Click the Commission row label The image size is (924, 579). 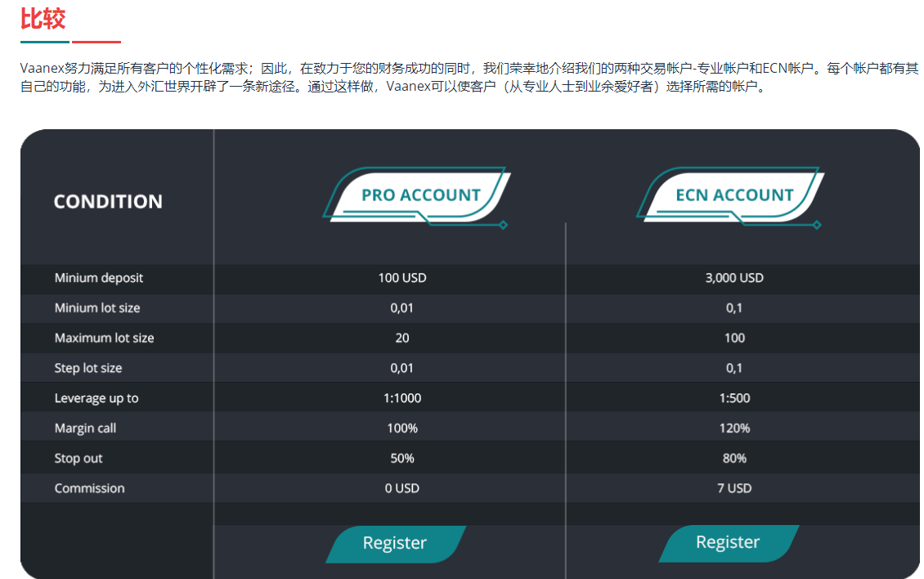(x=90, y=488)
